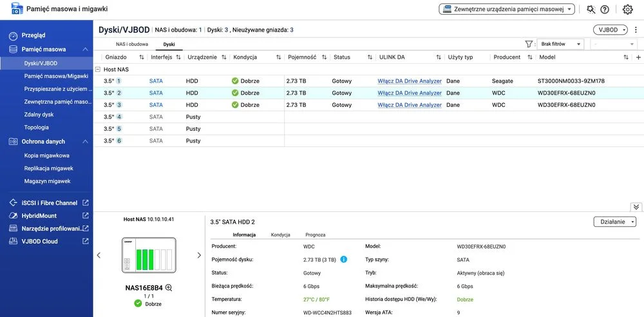Select the empty slot 6 row

368,140
